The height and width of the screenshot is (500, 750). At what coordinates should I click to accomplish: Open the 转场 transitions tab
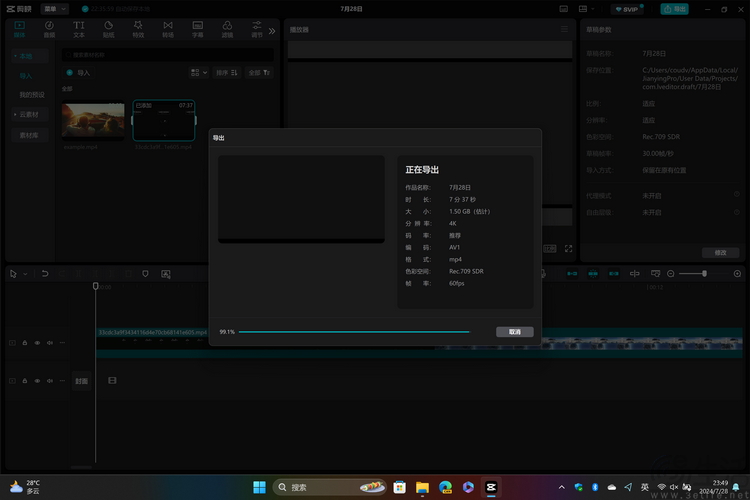tap(168, 29)
